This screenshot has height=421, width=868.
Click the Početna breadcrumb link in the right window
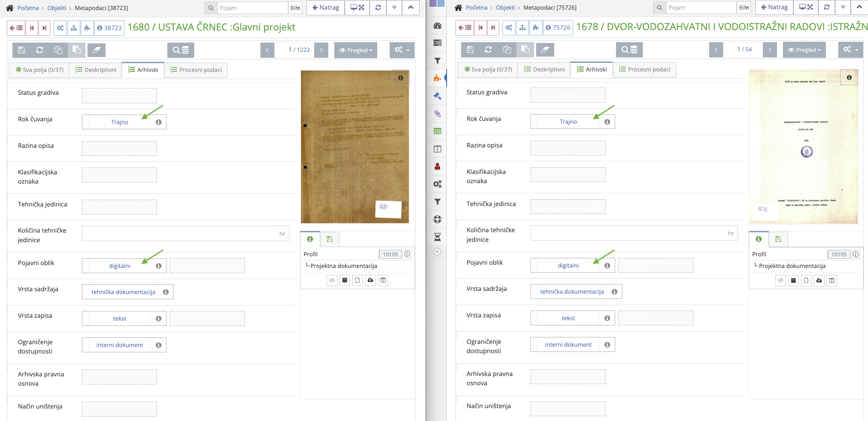477,8
